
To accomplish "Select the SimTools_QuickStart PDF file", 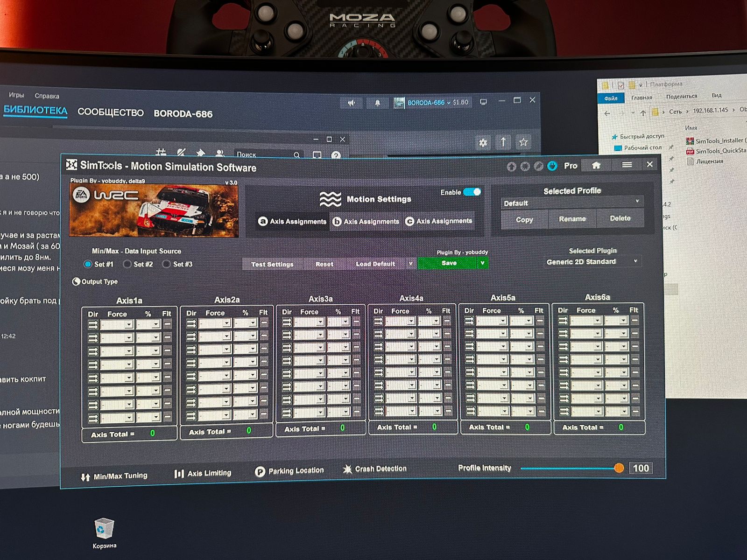I will click(716, 151).
